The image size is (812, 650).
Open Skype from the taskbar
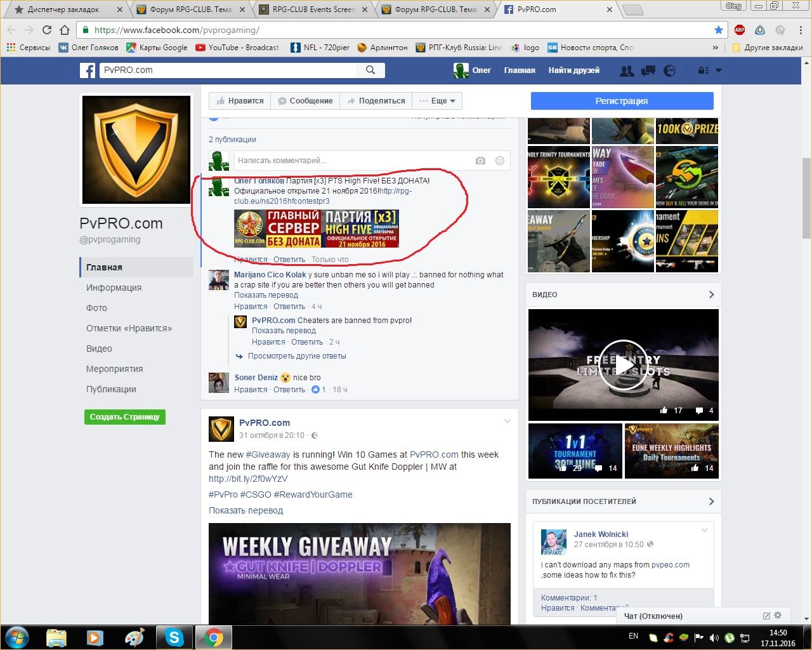click(174, 637)
